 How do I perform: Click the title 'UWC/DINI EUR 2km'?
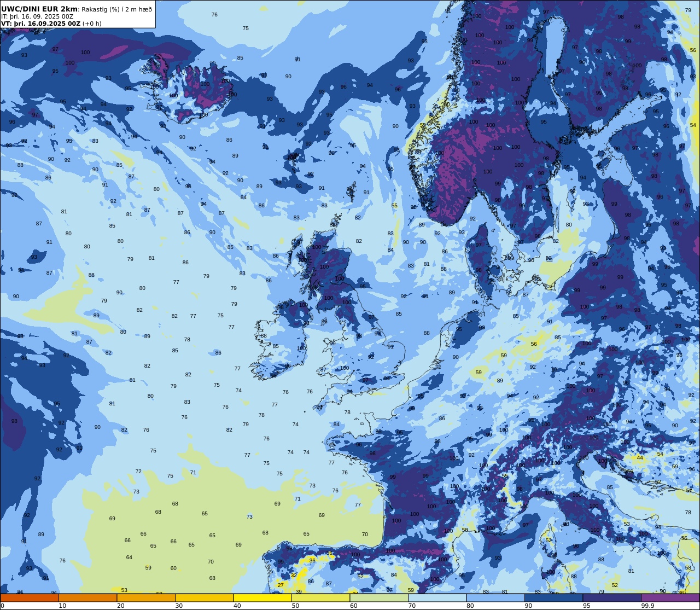click(x=39, y=9)
